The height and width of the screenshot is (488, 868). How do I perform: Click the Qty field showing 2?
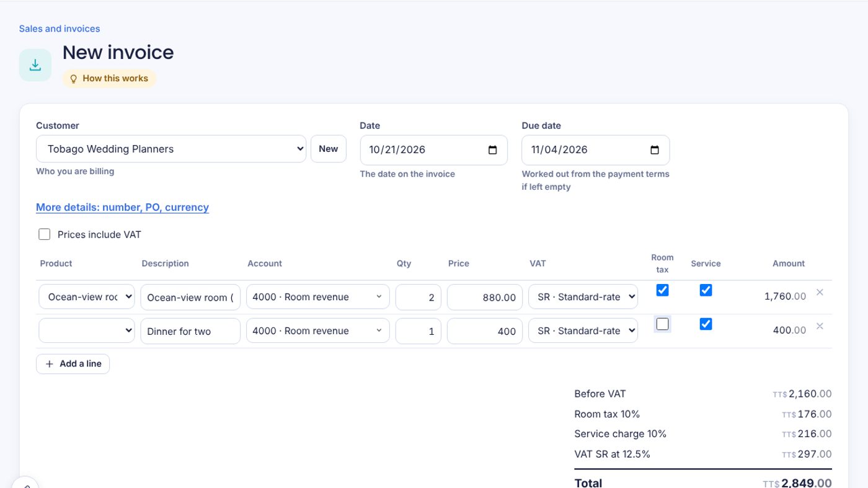[418, 297]
